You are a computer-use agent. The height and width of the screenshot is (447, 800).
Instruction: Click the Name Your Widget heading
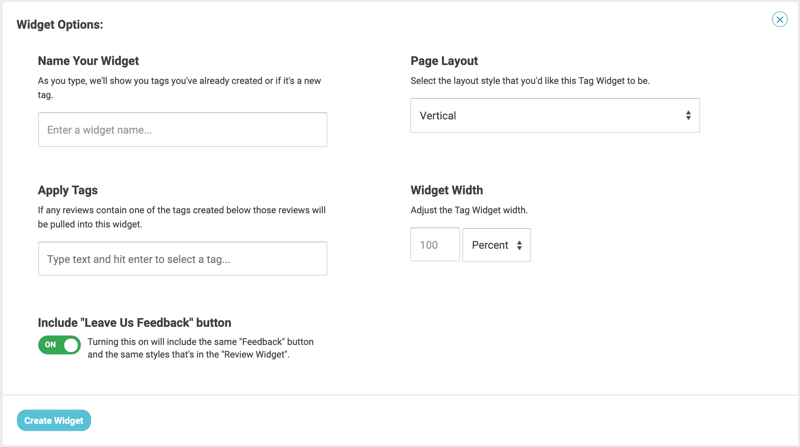(88, 61)
